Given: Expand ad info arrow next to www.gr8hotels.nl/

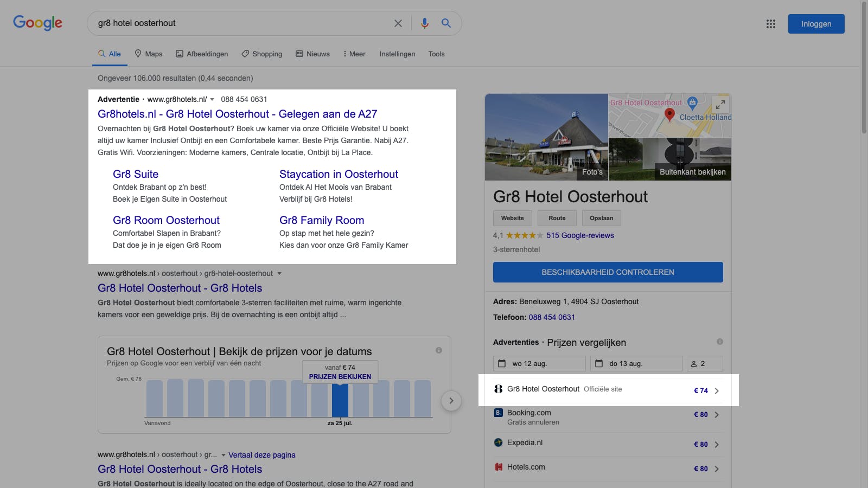Looking at the screenshot, I should point(212,100).
